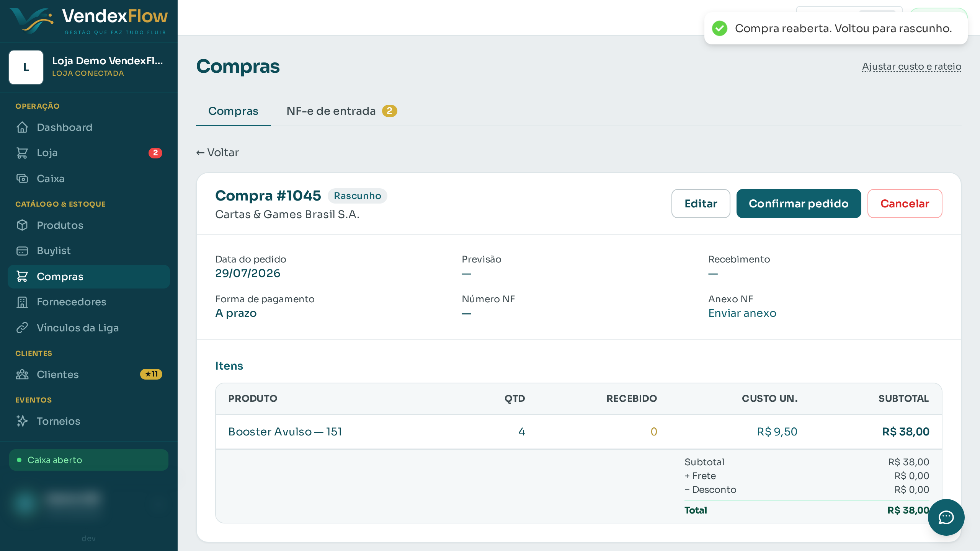Viewport: 980px width, 551px height.
Task: Go back with the Voltar link
Action: (x=217, y=152)
